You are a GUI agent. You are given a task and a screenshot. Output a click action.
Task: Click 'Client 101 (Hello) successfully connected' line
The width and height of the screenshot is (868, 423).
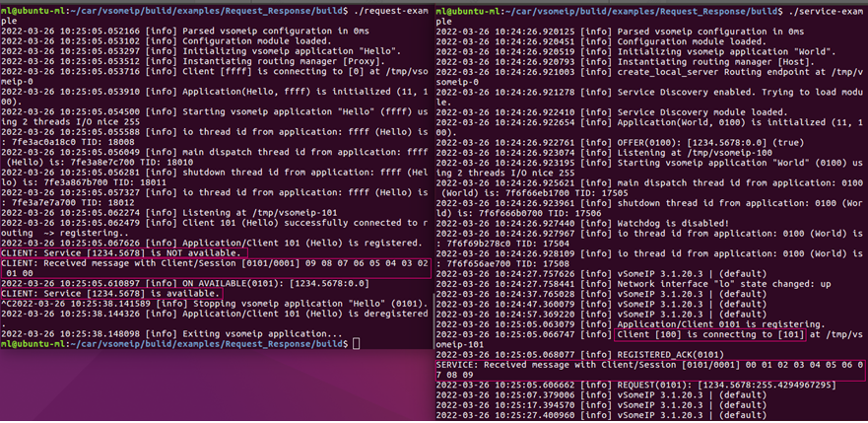point(215,228)
